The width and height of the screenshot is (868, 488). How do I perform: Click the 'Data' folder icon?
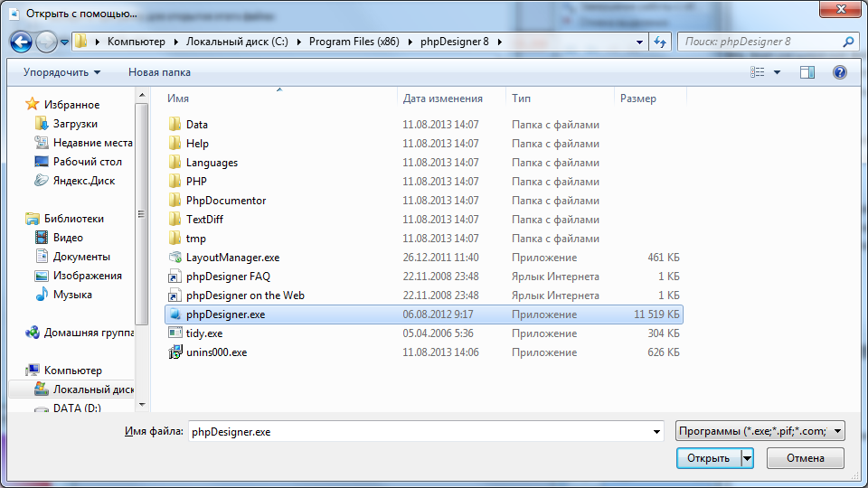(175, 124)
